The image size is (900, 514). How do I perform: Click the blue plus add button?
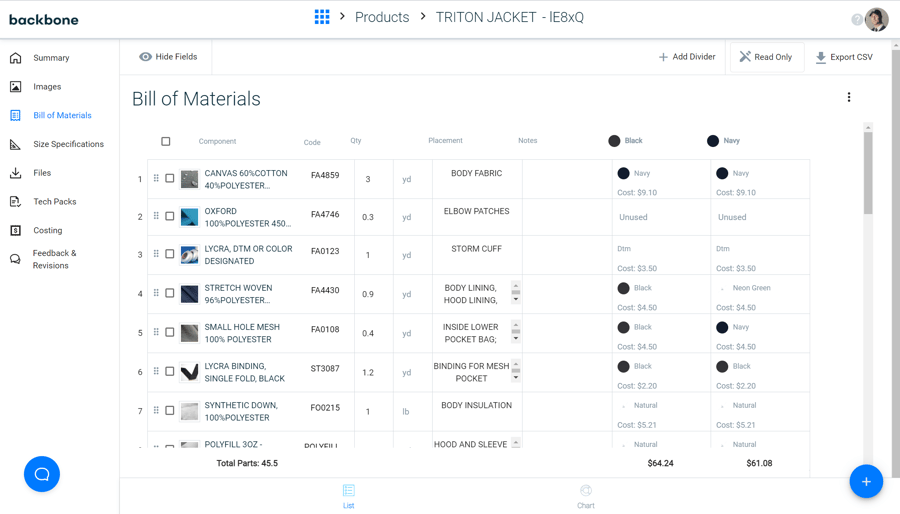pos(866,481)
